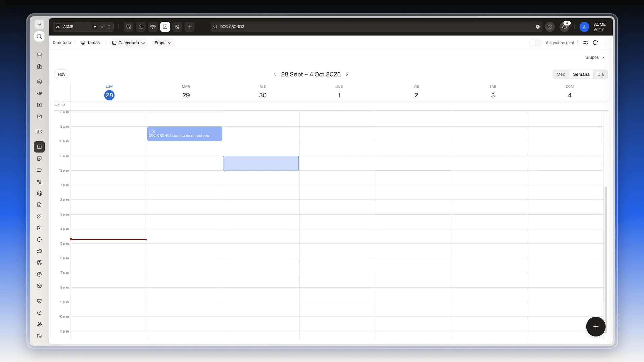Select the tasks checkbox icon in the top bar
The width and height of the screenshot is (644, 362).
click(165, 27)
